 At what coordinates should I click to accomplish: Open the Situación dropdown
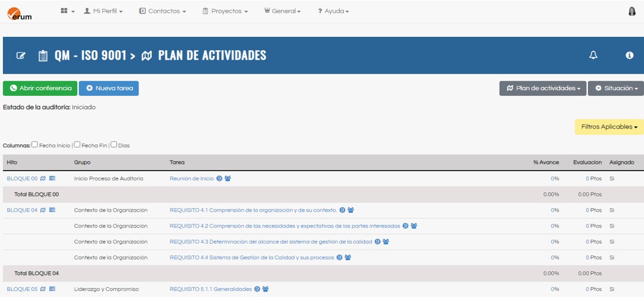(x=616, y=88)
